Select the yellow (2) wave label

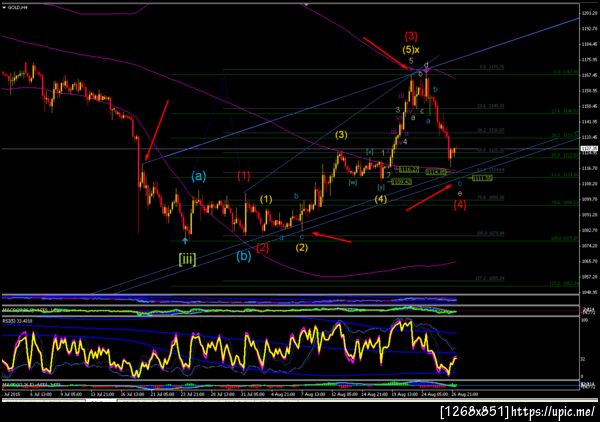pos(302,248)
